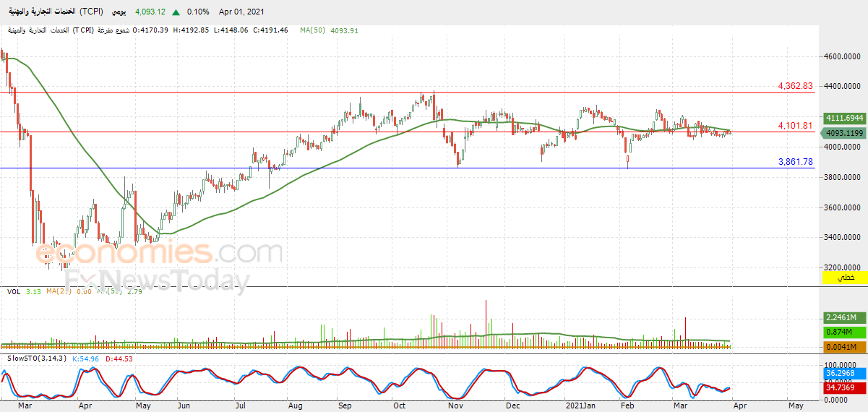Click the 4,362.83 resistance line label
The height and width of the screenshot is (412, 868).
click(795, 86)
